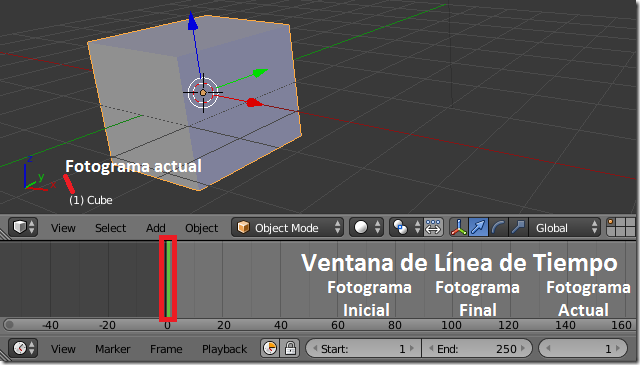Viewport: 640px width, 365px height.
Task: Open the Playback menu in timeline
Action: (x=224, y=349)
